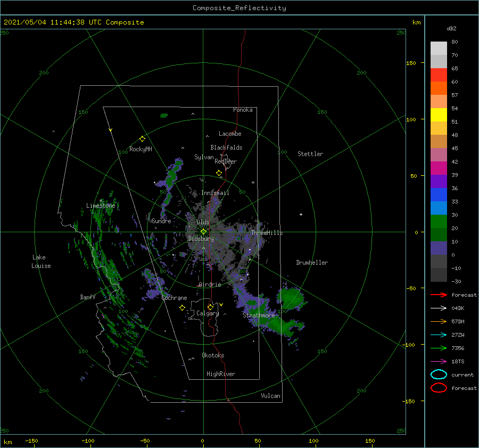Screen dimensions: 479x448
Task: Click the yellow radar-site diamond above Didsbury
Action: [203, 232]
